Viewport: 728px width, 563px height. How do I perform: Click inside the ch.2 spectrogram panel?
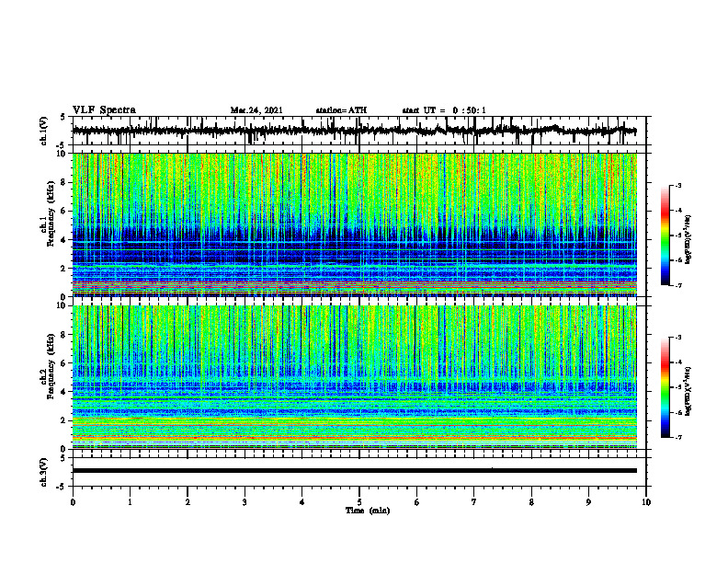point(354,377)
